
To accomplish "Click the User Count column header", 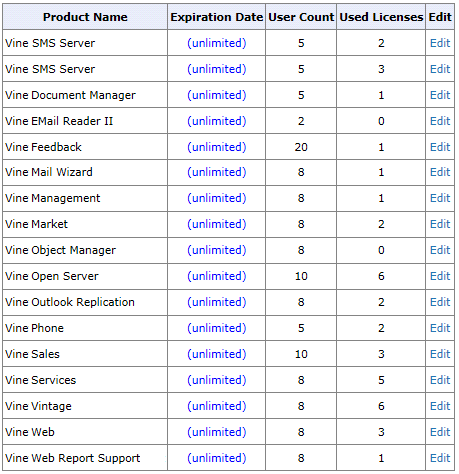I will coord(301,17).
